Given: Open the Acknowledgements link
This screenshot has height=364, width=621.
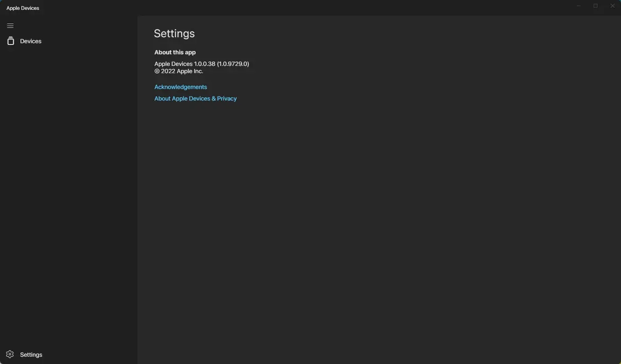Looking at the screenshot, I should tap(180, 86).
